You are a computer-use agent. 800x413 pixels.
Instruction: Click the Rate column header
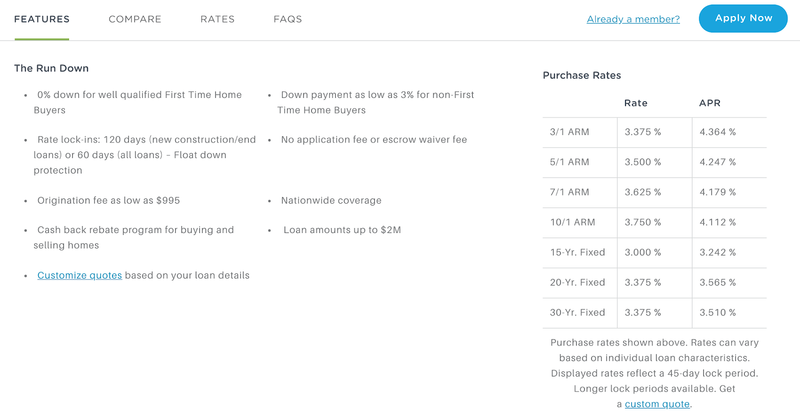[636, 103]
